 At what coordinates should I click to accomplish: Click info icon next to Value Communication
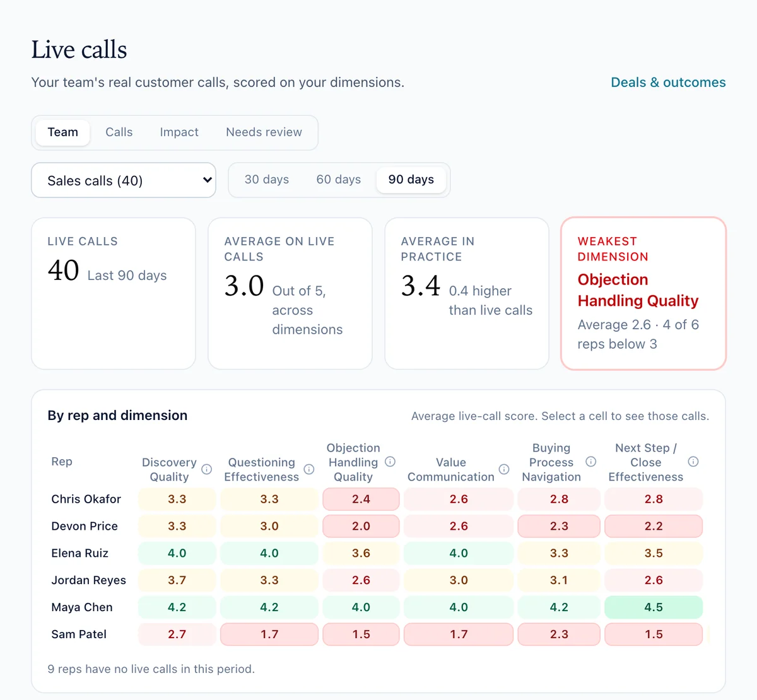[x=504, y=469]
